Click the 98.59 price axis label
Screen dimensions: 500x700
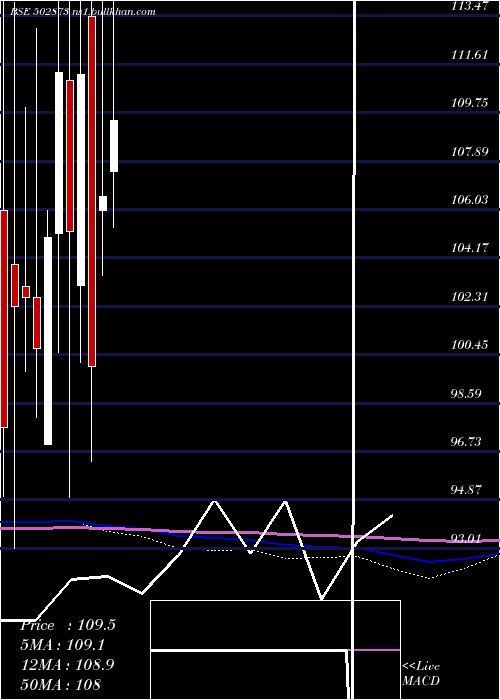click(467, 393)
